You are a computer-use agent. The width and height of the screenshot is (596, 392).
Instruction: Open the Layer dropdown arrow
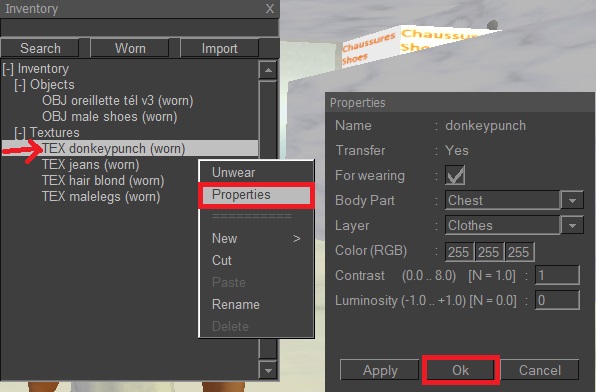pyautogui.click(x=572, y=225)
